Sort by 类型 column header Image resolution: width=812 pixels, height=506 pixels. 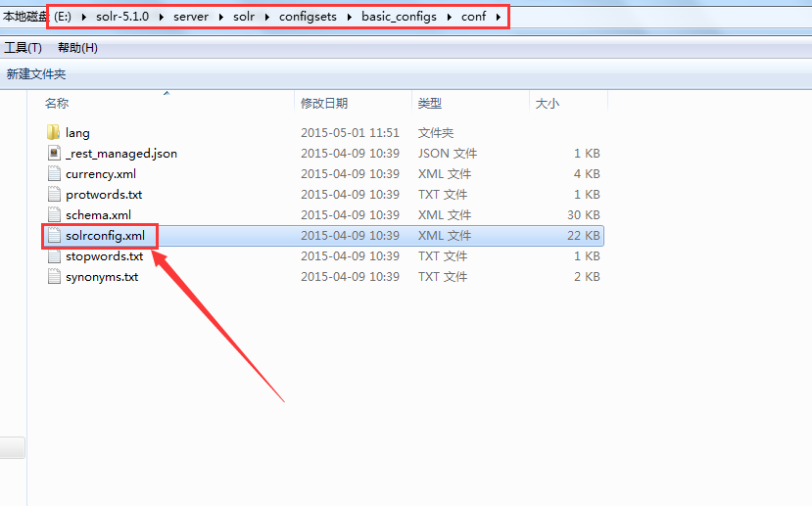pyautogui.click(x=430, y=104)
